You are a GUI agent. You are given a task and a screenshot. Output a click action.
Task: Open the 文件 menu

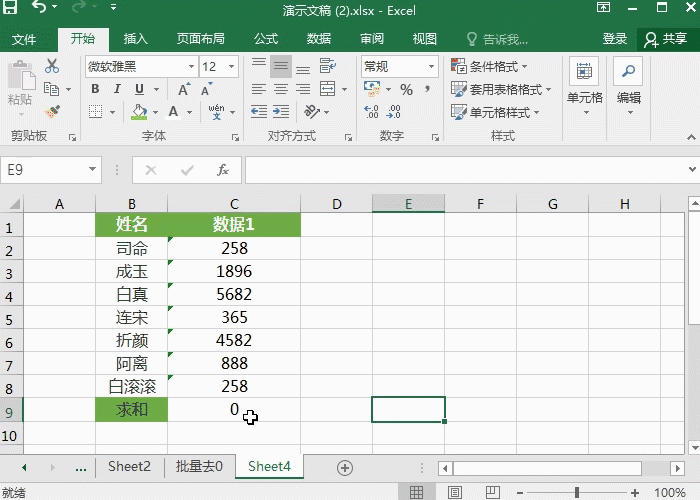[x=24, y=39]
